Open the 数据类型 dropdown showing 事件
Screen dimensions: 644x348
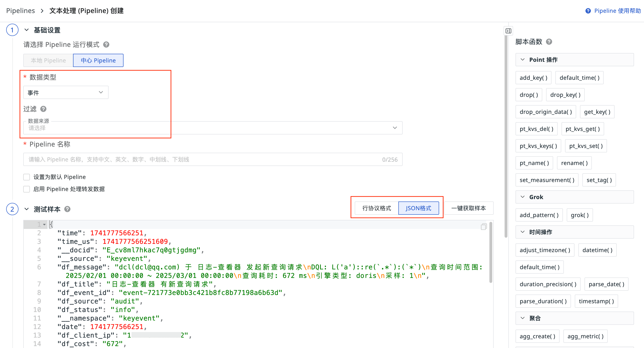(x=66, y=93)
